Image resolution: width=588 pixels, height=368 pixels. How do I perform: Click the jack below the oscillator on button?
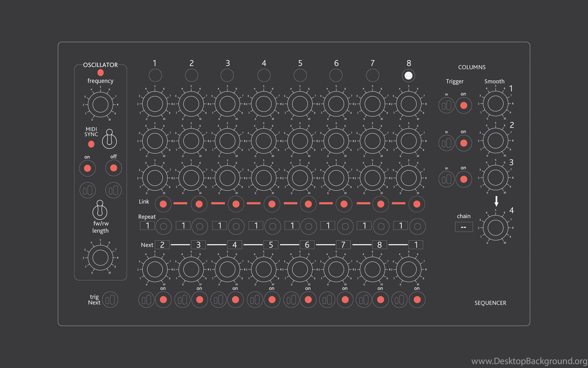87,190
